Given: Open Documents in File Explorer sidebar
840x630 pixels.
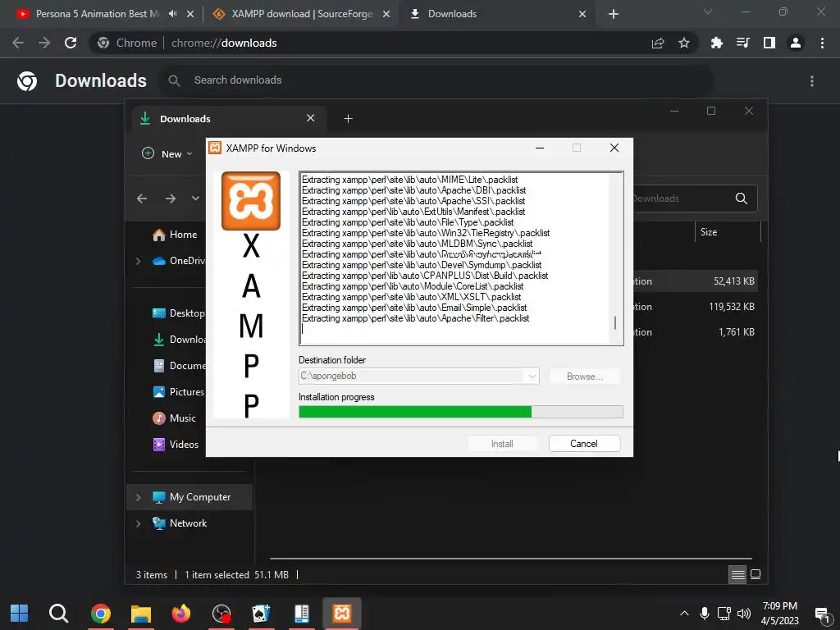Looking at the screenshot, I should point(179,366).
